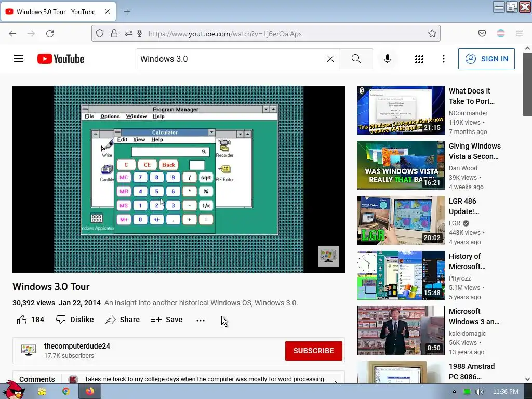Open the Pocket save icon
Viewport: 532px width, 399px height.
tap(482, 33)
